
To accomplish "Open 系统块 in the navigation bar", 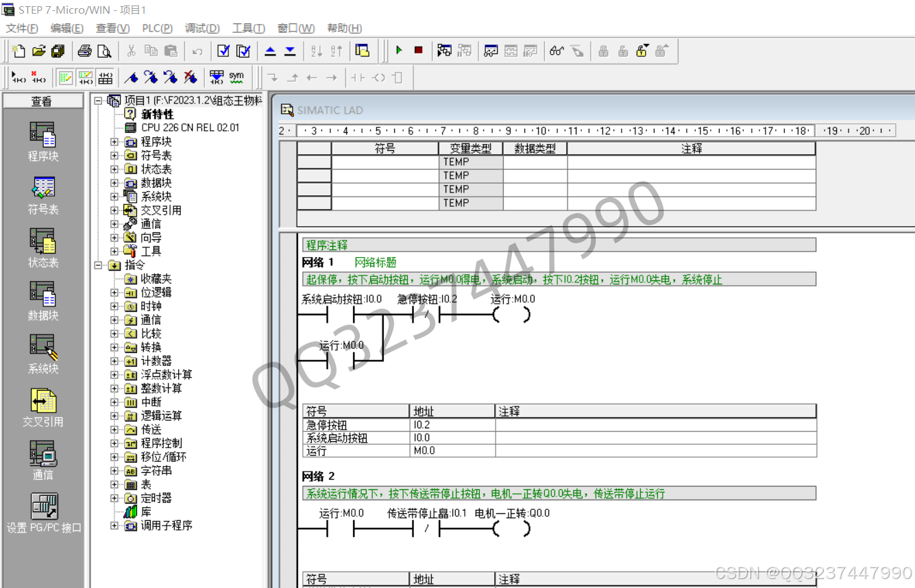I will pyautogui.click(x=42, y=354).
